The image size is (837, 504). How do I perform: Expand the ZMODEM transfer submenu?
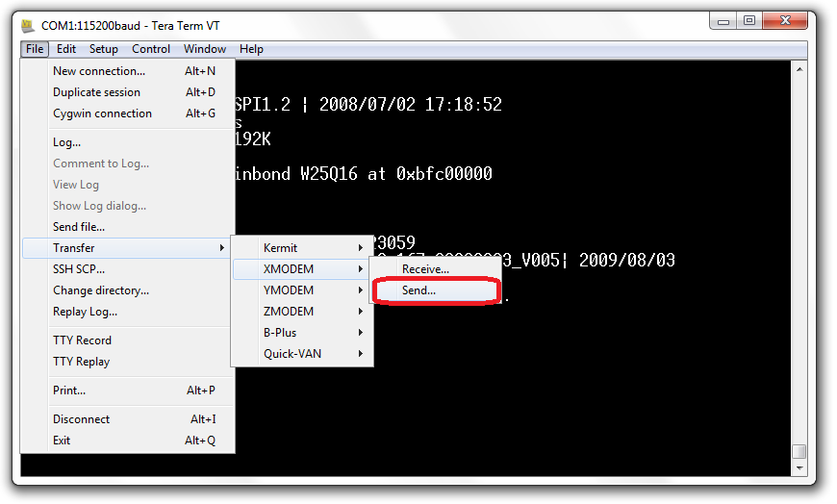click(x=302, y=312)
